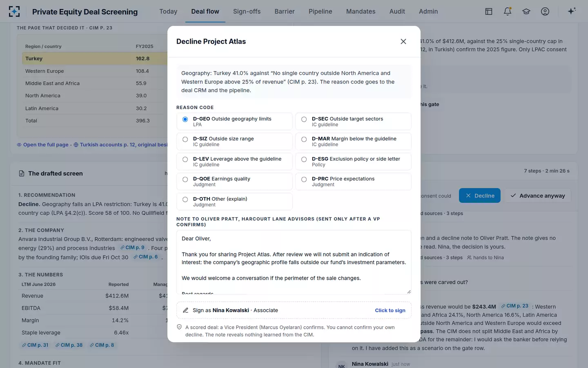Click to sign as Nina Kowalski
This screenshot has height=368, width=588.
(390, 310)
